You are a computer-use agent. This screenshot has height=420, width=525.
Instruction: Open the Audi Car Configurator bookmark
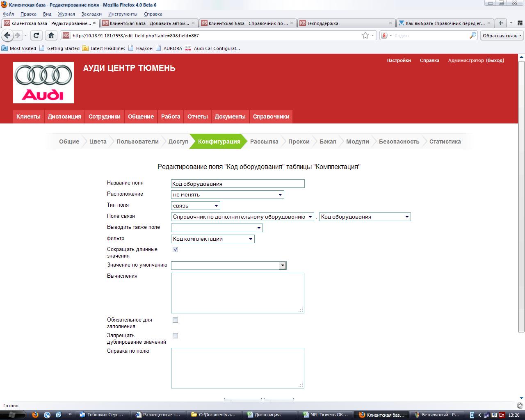pyautogui.click(x=212, y=48)
